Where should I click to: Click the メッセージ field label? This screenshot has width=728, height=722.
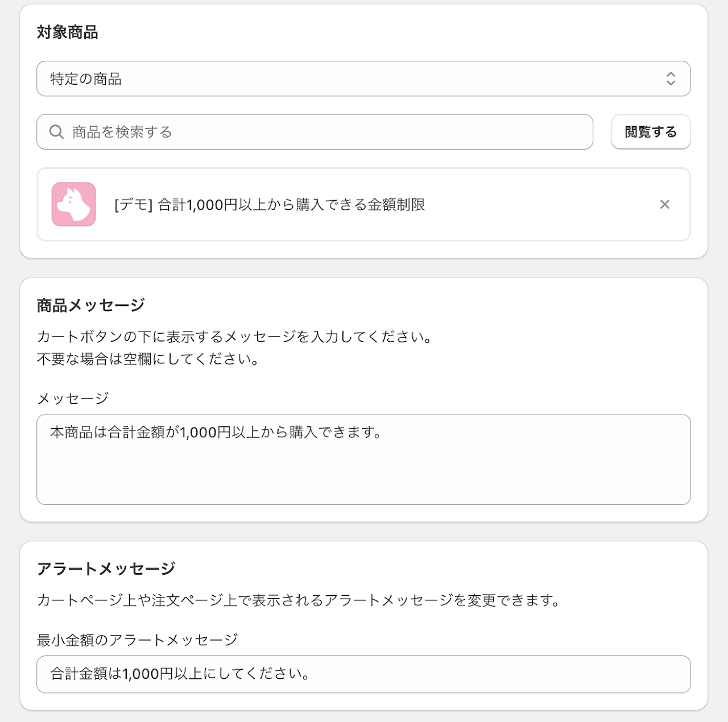point(73,399)
